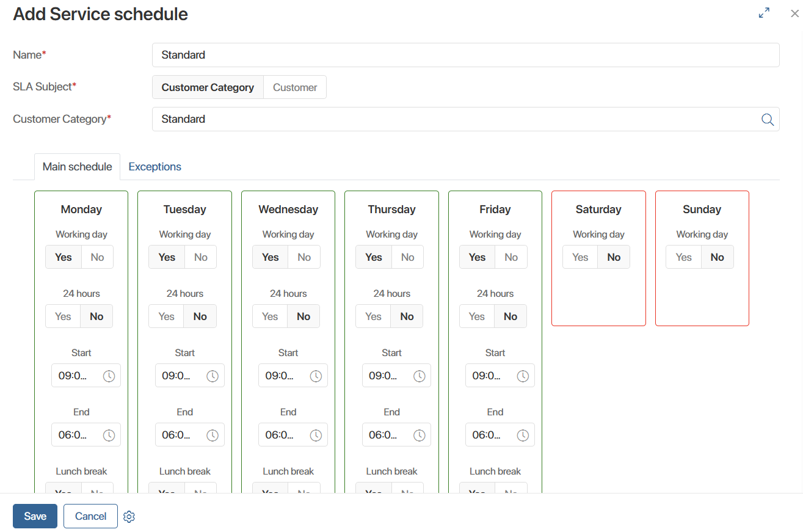Click the Monday Start time clock icon
803x532 pixels.
[109, 376]
